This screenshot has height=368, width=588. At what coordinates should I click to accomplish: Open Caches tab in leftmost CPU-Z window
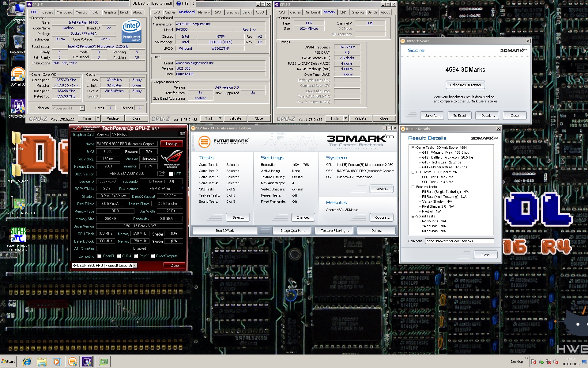47,12
